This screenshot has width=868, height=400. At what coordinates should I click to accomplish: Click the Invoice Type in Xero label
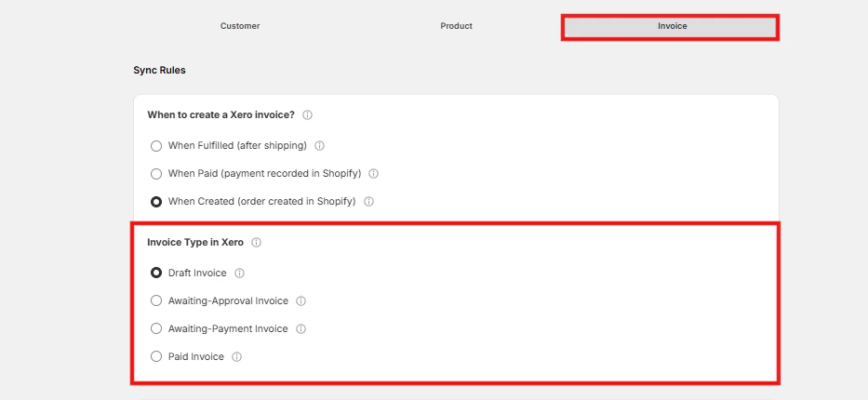(x=195, y=242)
